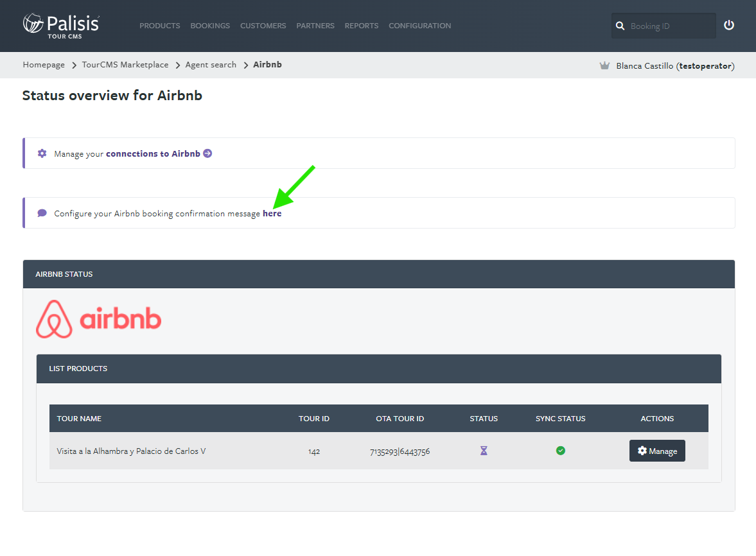This screenshot has width=756, height=556.
Task: Open Agent search breadcrumb
Action: pos(211,65)
